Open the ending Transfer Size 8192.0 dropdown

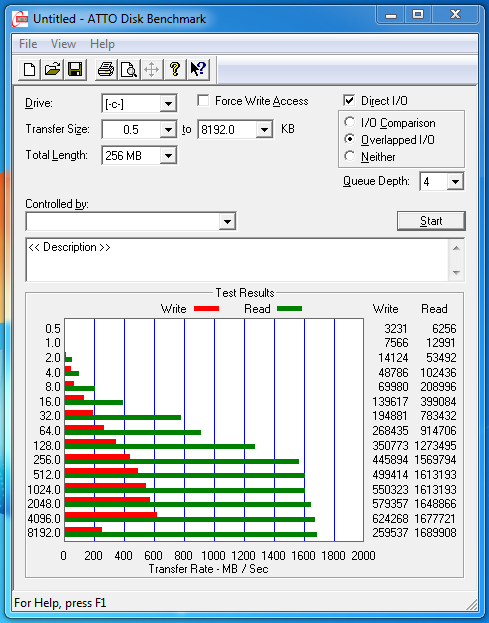[264, 130]
